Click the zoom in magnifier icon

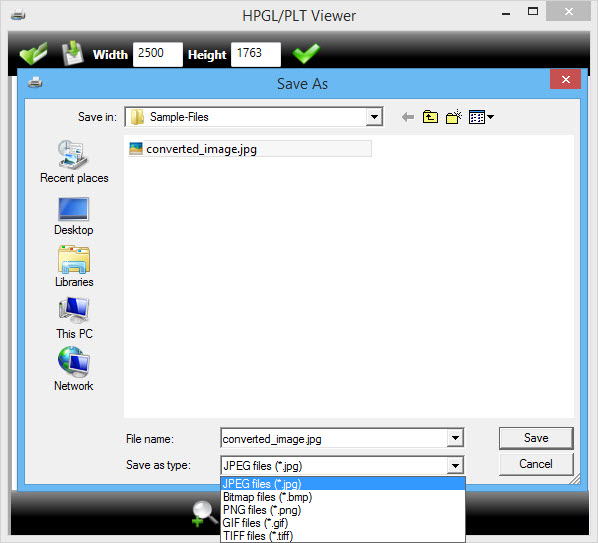pos(204,514)
